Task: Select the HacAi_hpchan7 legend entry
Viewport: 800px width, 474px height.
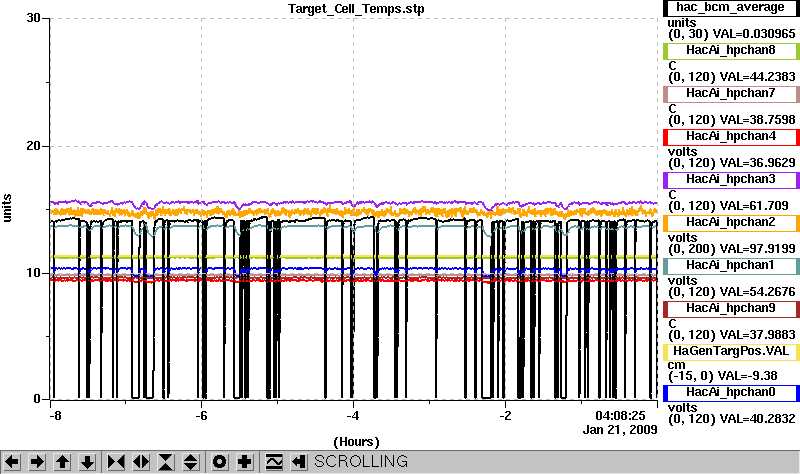Action: 731,93
